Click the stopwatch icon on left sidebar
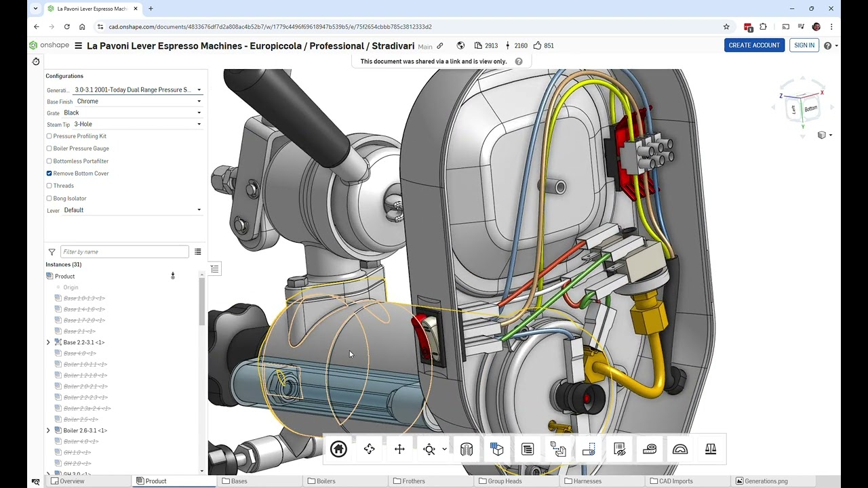 tap(36, 61)
